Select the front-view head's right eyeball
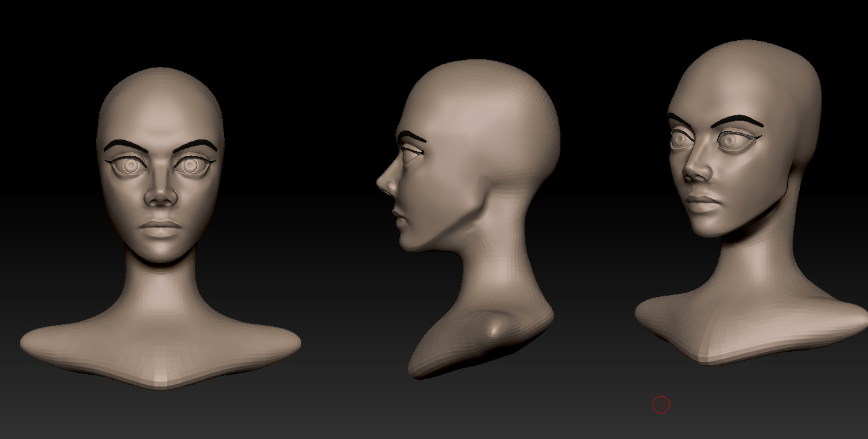This screenshot has height=439, width=868. (x=190, y=166)
